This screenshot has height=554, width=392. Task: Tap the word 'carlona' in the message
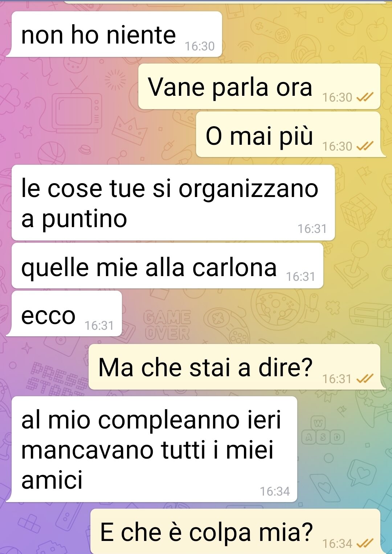(234, 268)
